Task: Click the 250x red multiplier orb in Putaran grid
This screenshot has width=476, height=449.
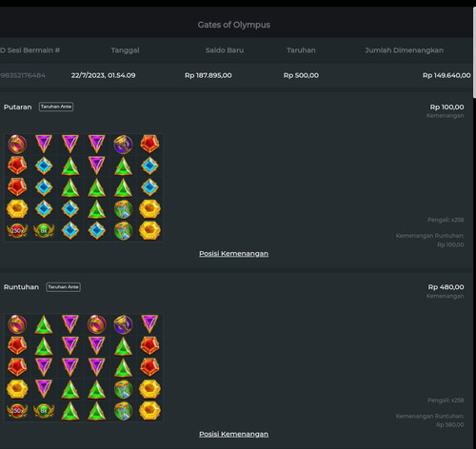Action: coord(17,230)
